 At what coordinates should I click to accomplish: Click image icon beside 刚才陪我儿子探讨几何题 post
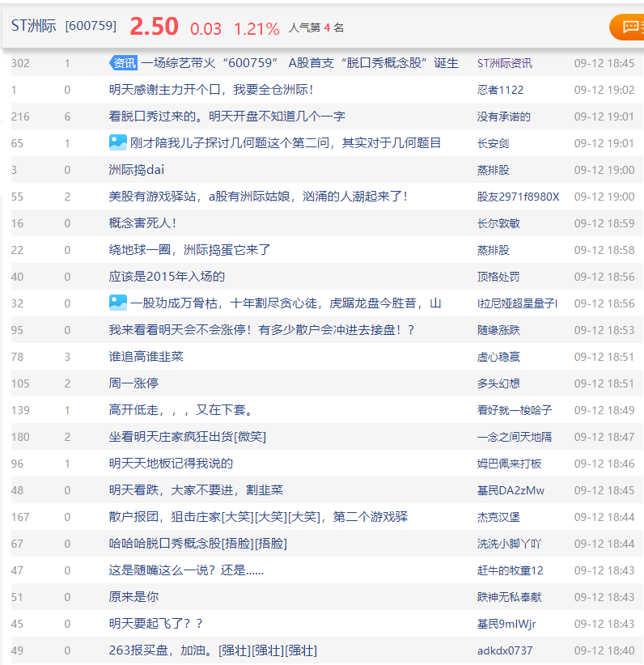[118, 143]
